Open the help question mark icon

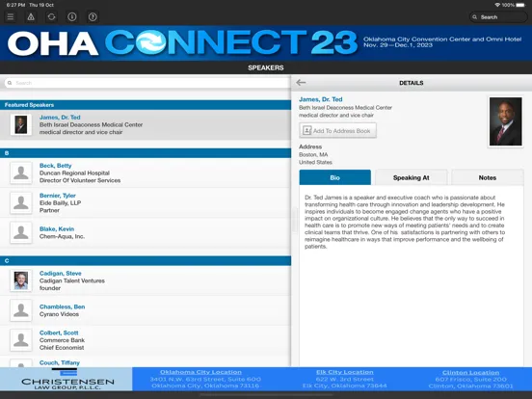tap(93, 16)
